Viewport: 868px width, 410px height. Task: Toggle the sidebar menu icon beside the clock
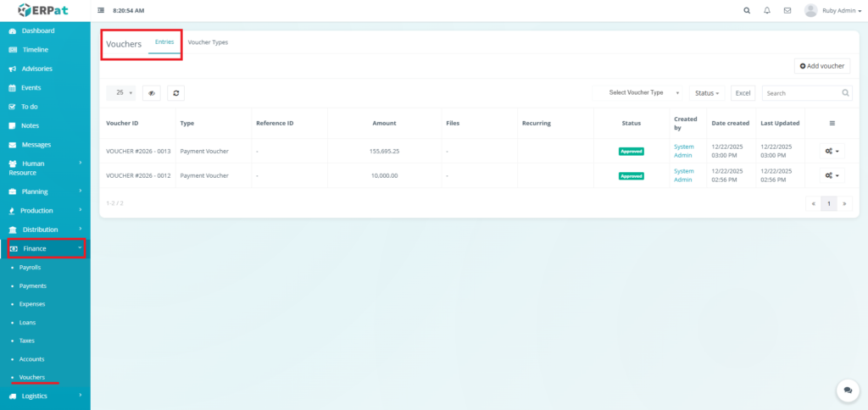click(x=101, y=10)
